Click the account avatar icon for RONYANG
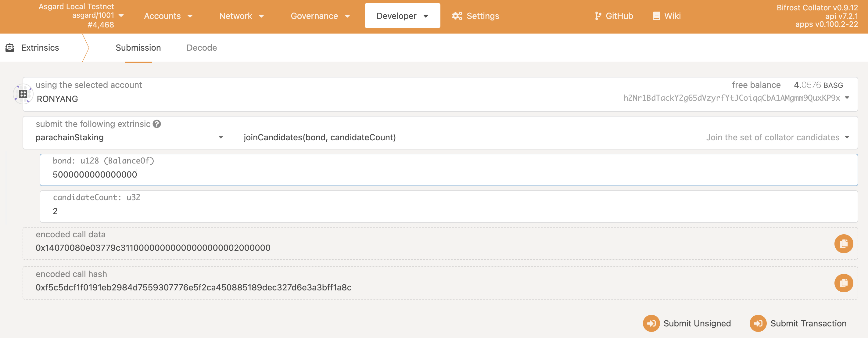Image resolution: width=868 pixels, height=338 pixels. 23,94
